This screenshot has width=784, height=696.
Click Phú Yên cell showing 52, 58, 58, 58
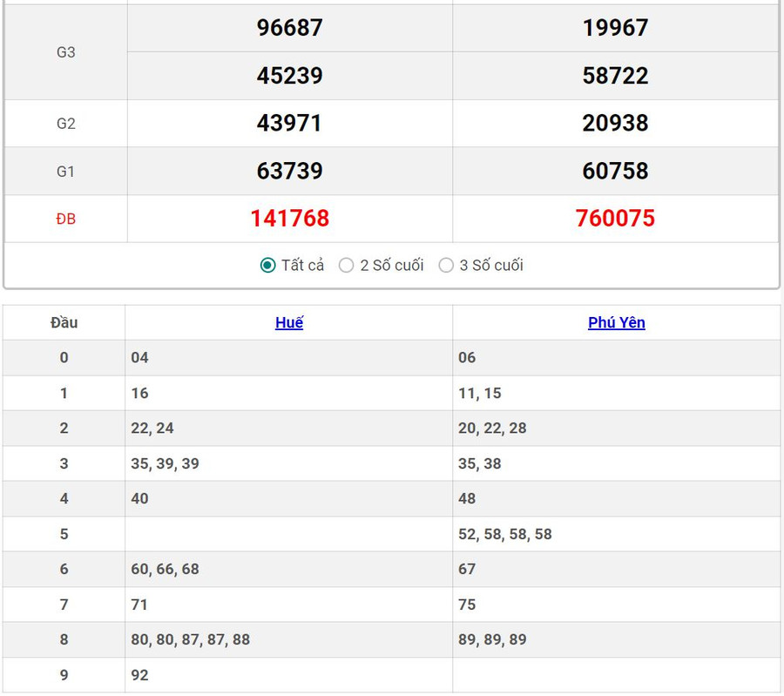click(505, 534)
